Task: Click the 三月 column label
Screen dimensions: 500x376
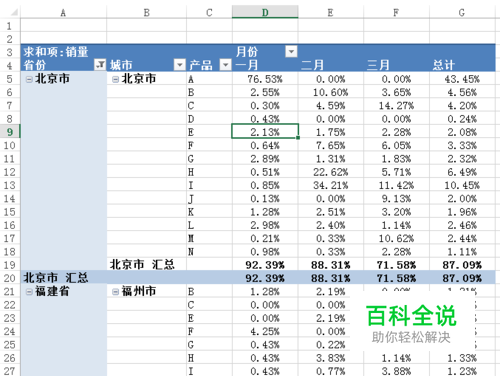Action: tap(378, 65)
